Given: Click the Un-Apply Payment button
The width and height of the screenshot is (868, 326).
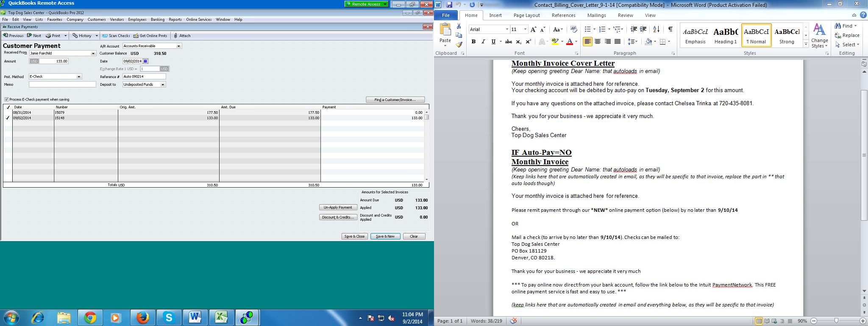Looking at the screenshot, I should [x=338, y=208].
